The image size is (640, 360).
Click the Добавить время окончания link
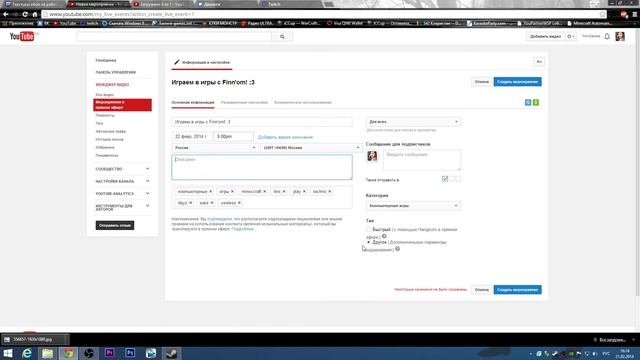(285, 137)
